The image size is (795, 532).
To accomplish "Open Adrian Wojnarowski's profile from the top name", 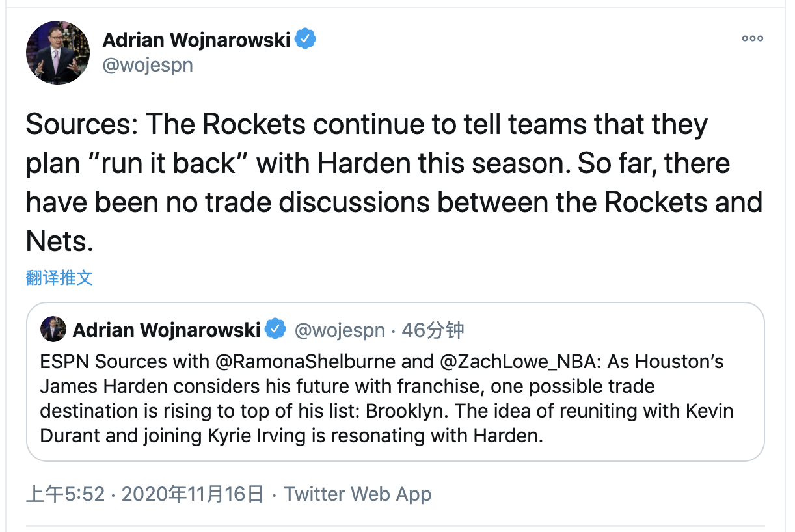I will pos(196,40).
